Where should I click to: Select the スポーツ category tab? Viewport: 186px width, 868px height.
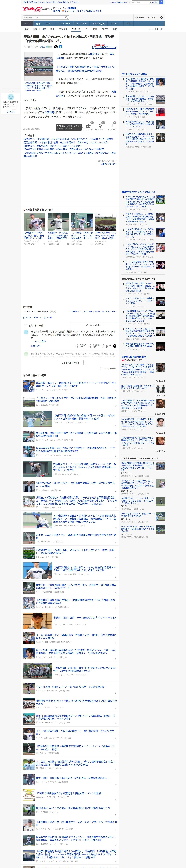coord(76,29)
